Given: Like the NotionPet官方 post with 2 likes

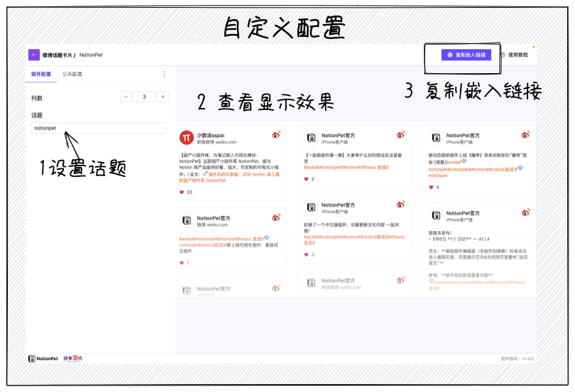Looking at the screenshot, I should (306, 179).
